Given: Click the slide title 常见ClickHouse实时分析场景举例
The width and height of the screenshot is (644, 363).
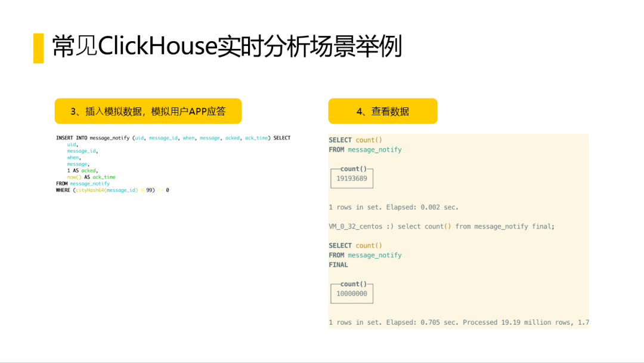Looking at the screenshot, I should point(227,46).
